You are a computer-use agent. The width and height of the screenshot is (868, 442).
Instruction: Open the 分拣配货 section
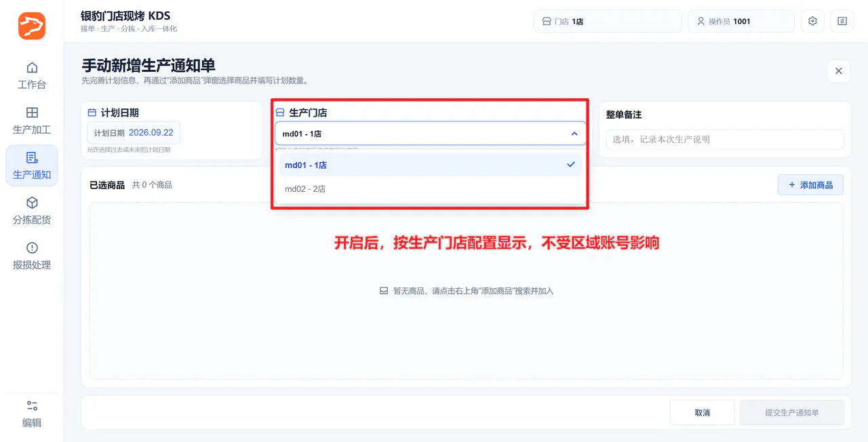[x=32, y=211]
